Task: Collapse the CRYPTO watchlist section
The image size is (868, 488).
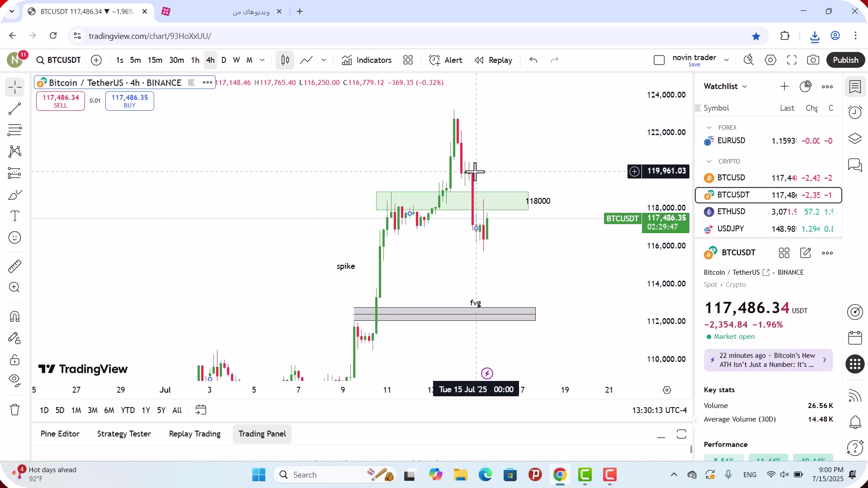Action: click(709, 161)
